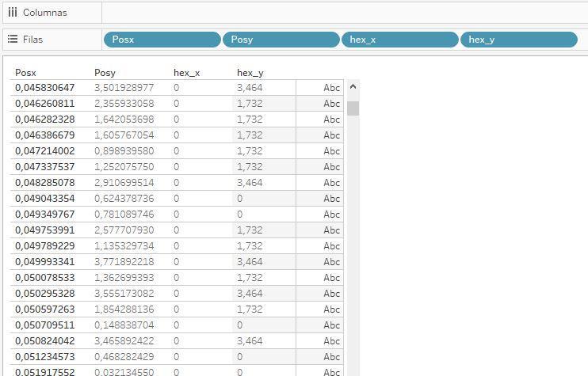Select Posx value 0,051234573
588x376 pixels.
tap(45, 356)
